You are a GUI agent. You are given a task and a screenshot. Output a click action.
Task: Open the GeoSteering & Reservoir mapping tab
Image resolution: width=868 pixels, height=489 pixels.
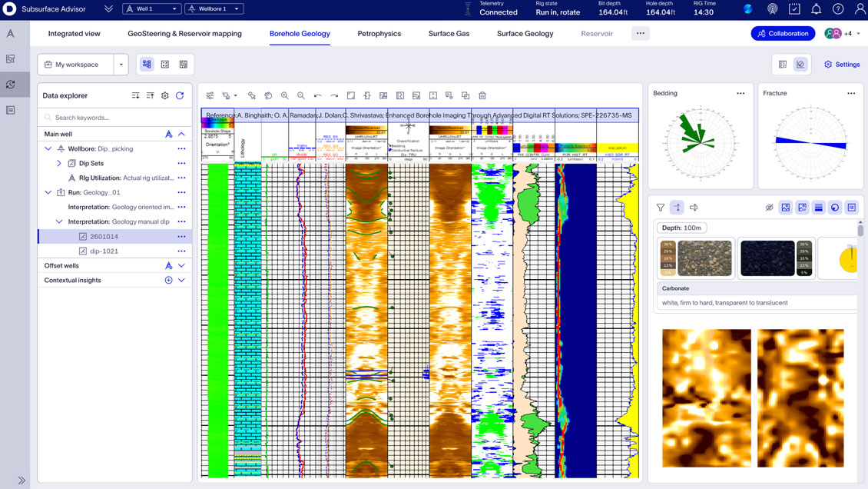tap(184, 33)
